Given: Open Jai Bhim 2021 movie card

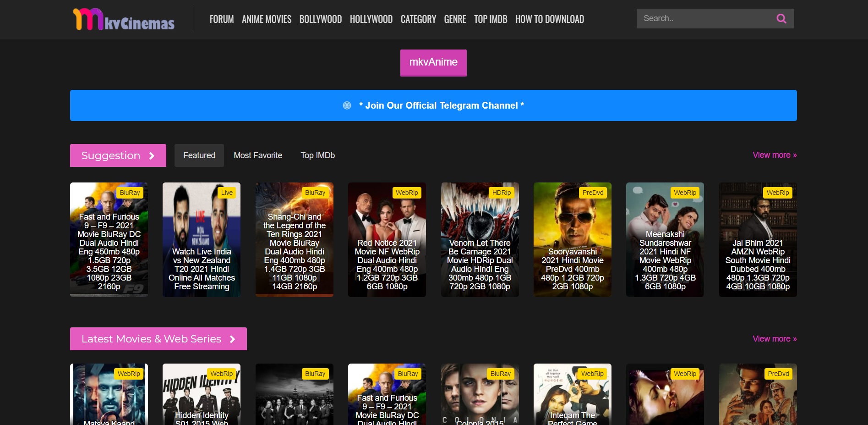Looking at the screenshot, I should [x=758, y=240].
